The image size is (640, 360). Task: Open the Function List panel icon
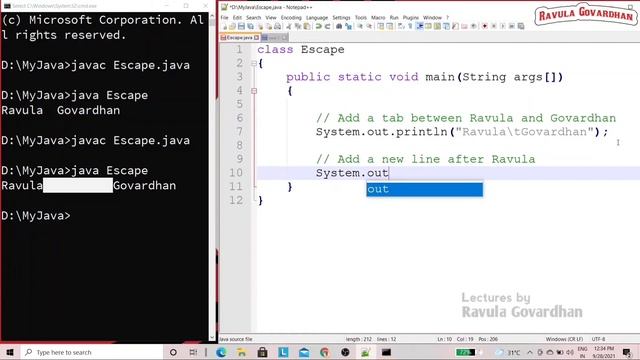(455, 26)
